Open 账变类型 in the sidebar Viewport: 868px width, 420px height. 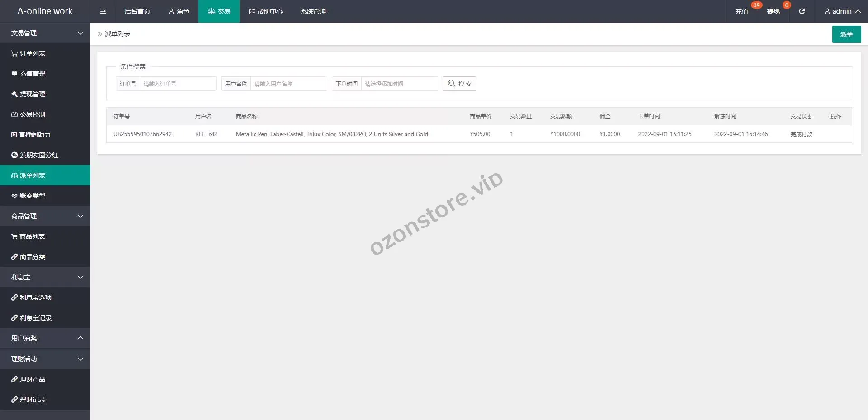click(x=28, y=196)
